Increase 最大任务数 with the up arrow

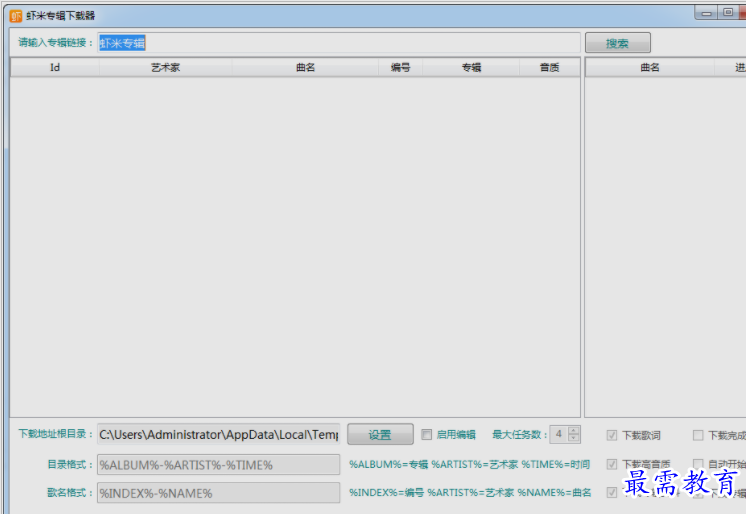574,430
